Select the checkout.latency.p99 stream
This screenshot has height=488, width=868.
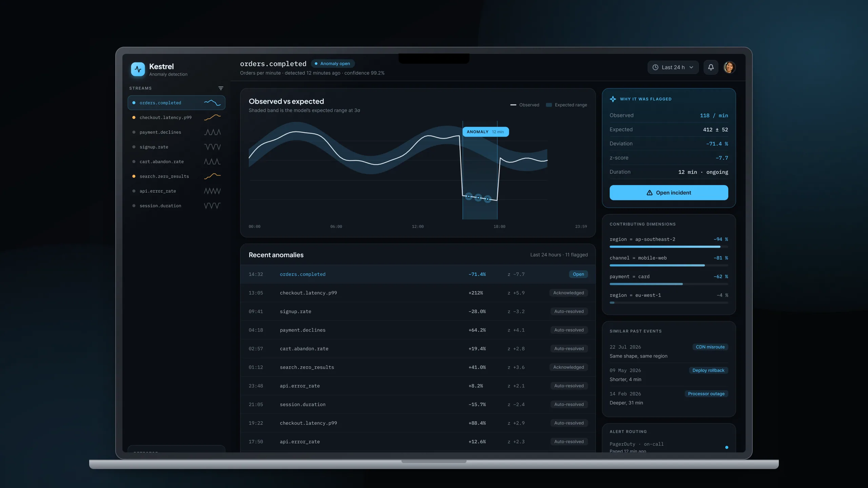[176, 118]
